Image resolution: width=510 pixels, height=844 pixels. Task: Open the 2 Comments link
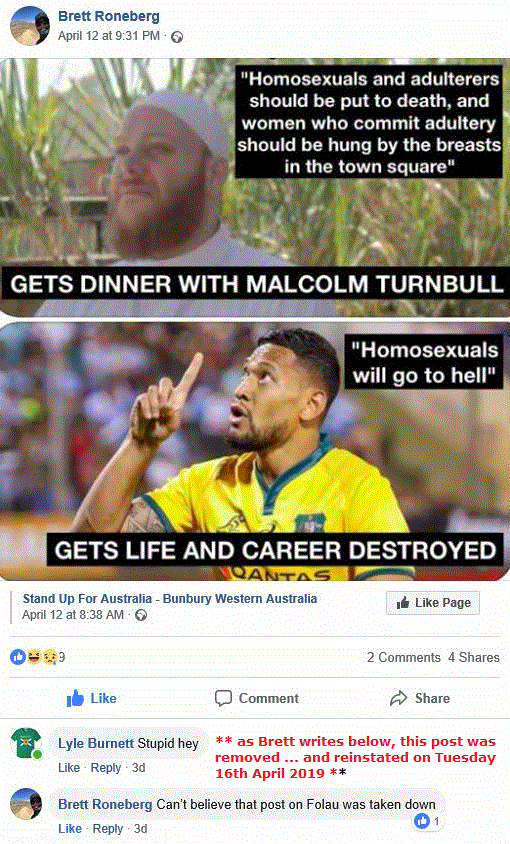click(x=404, y=657)
